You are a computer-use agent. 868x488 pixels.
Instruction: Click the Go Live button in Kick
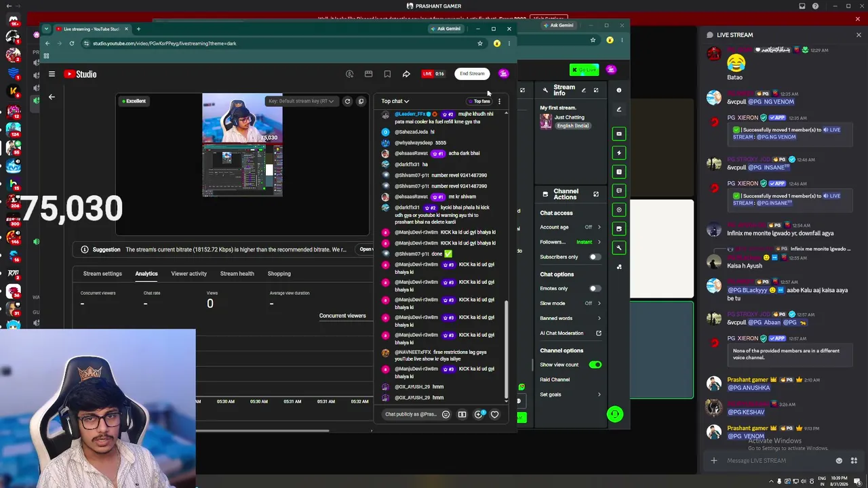[x=584, y=70]
